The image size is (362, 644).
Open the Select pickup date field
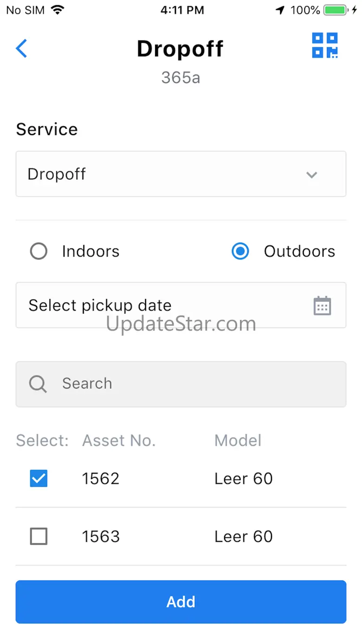(181, 305)
